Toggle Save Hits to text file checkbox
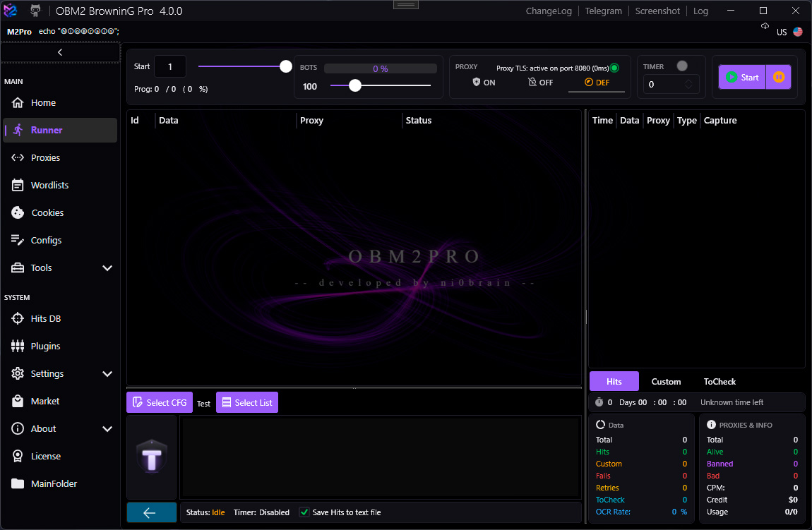The width and height of the screenshot is (812, 530). tap(304, 512)
